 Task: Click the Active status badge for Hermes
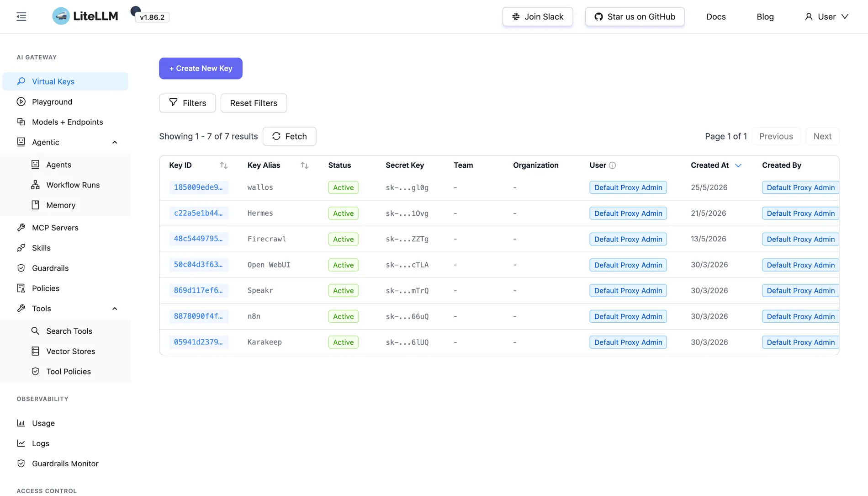pyautogui.click(x=343, y=213)
